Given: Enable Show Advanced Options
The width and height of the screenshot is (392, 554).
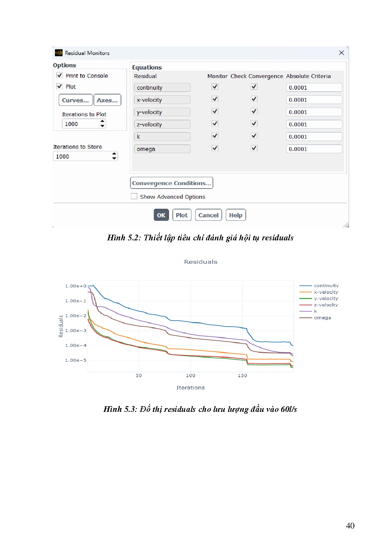Looking at the screenshot, I should pyautogui.click(x=134, y=196).
